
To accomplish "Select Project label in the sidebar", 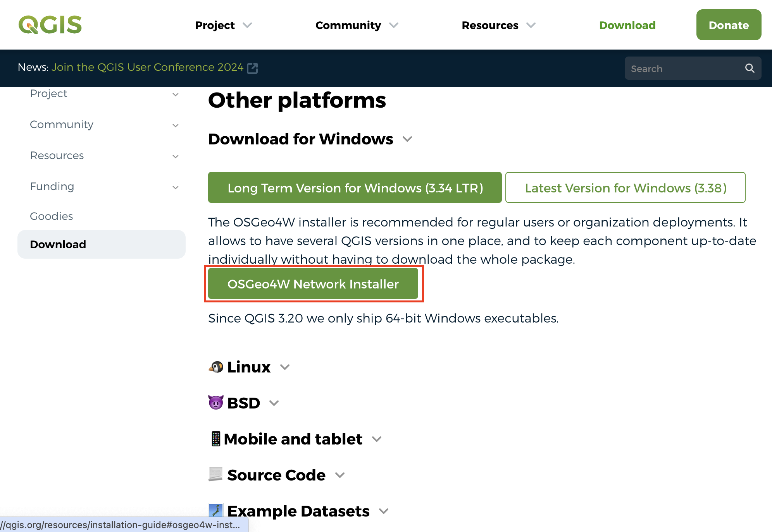I will [x=48, y=93].
